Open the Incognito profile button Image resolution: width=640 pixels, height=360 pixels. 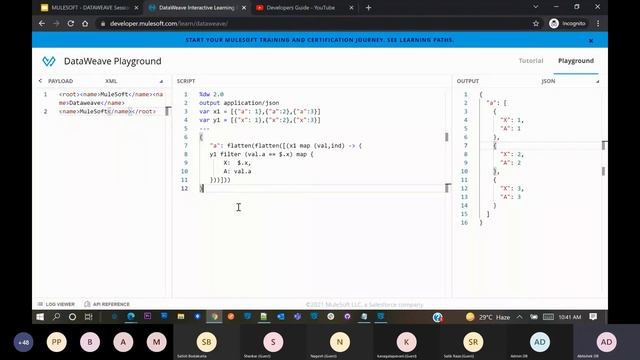[x=567, y=24]
